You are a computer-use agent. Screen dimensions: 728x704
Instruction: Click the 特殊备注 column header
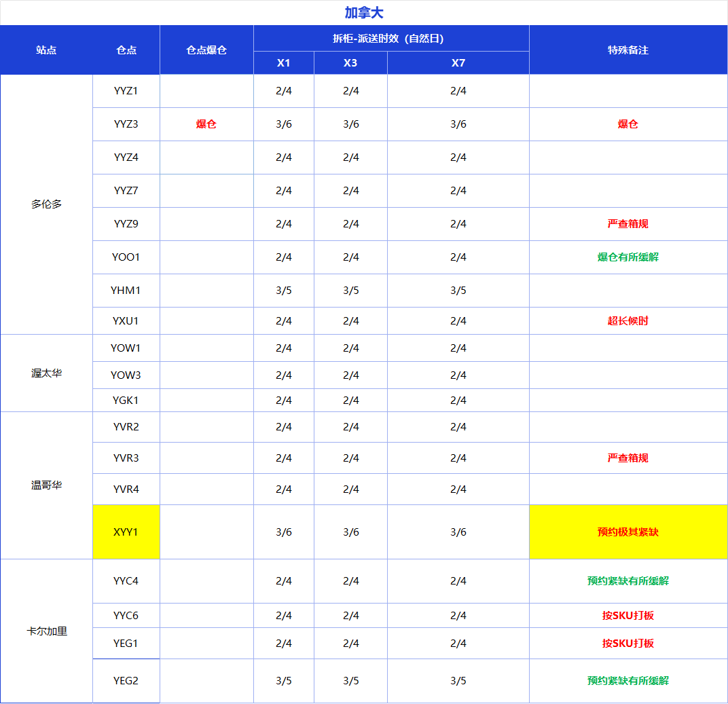pyautogui.click(x=628, y=50)
